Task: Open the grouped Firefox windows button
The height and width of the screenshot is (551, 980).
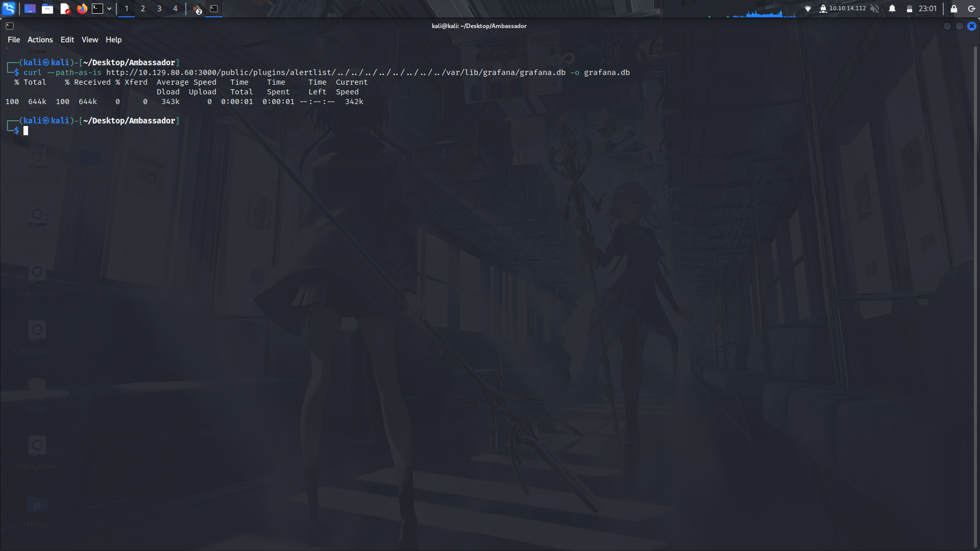Action: [x=198, y=8]
